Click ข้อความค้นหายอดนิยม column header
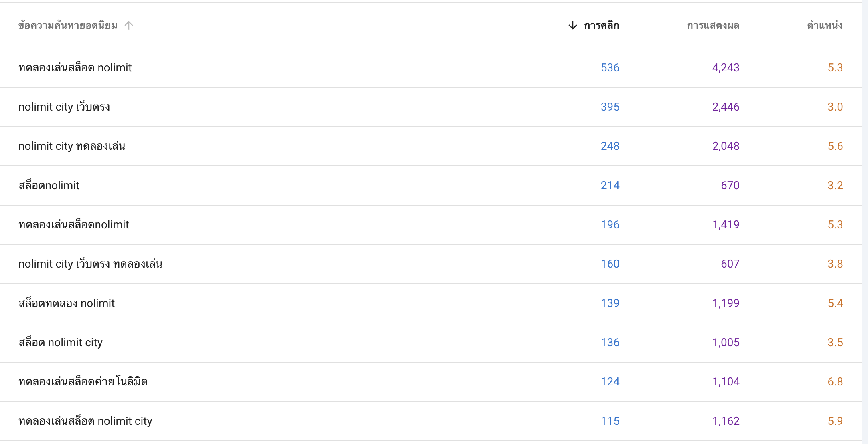The image size is (868, 444). 68,26
